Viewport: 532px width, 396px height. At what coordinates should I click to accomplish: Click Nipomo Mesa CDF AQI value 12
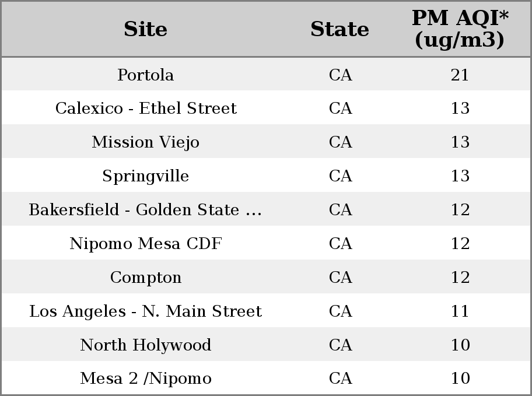(460, 243)
